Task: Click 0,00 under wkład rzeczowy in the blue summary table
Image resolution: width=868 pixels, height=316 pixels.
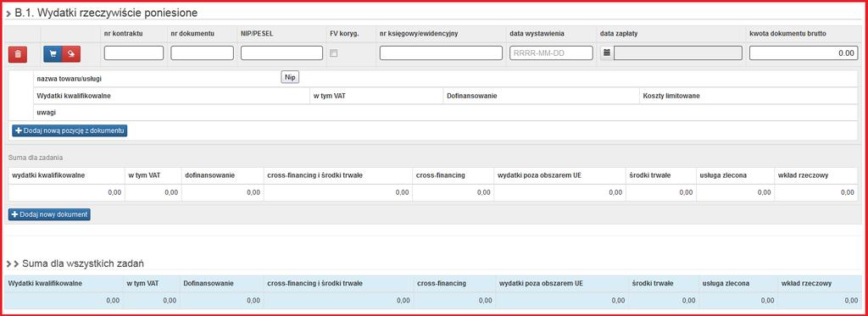Action: click(851, 301)
